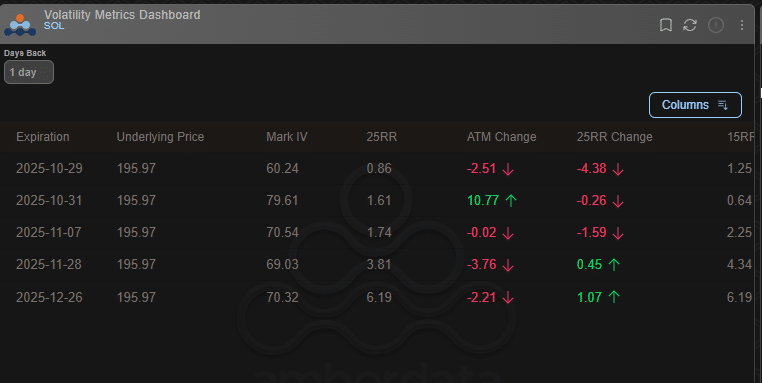Click 25RR value 1.74
This screenshot has height=383, width=762.
point(379,232)
